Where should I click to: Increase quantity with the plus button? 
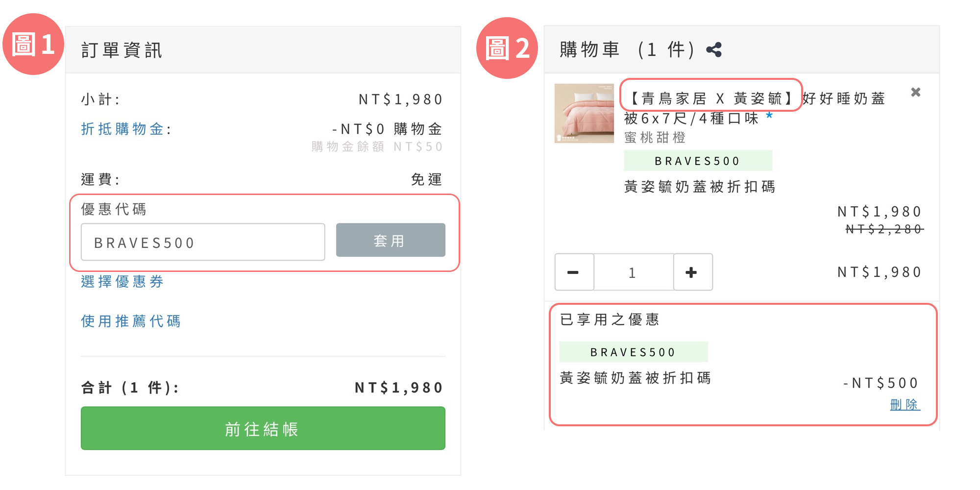[x=692, y=272]
